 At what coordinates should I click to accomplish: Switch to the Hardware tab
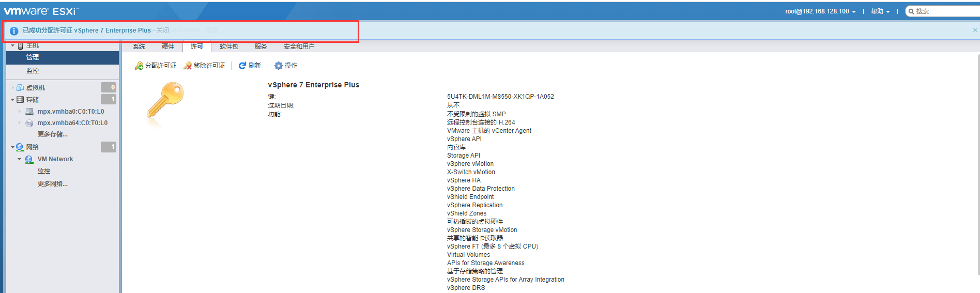click(168, 47)
